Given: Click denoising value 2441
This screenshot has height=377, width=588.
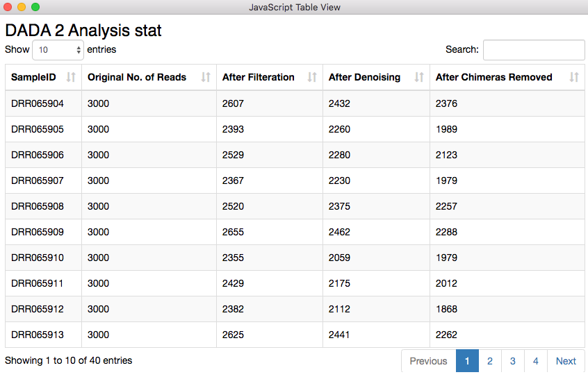Looking at the screenshot, I should [339, 335].
